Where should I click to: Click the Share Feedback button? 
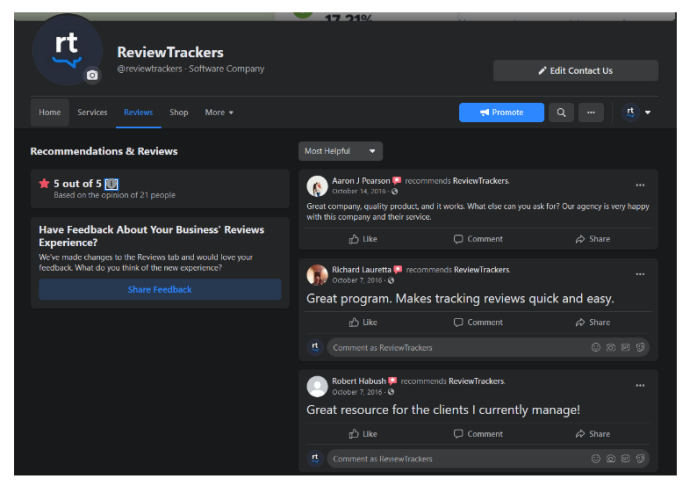[x=160, y=290]
